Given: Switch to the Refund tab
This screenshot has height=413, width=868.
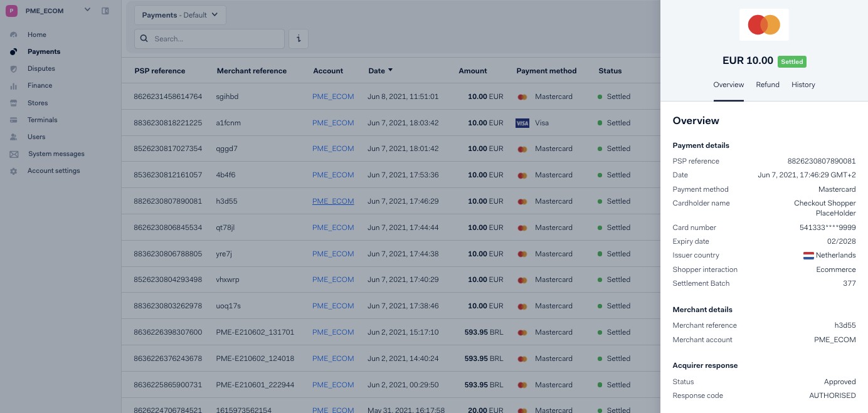Looking at the screenshot, I should (x=767, y=85).
